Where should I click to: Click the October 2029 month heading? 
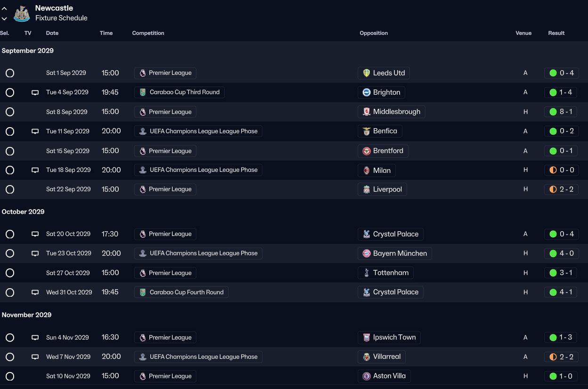tap(23, 212)
